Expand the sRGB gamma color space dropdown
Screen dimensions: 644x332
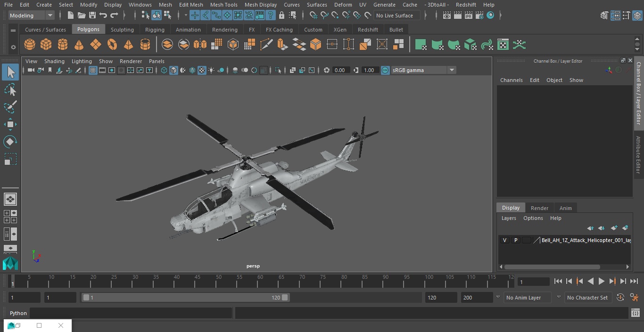[451, 70]
